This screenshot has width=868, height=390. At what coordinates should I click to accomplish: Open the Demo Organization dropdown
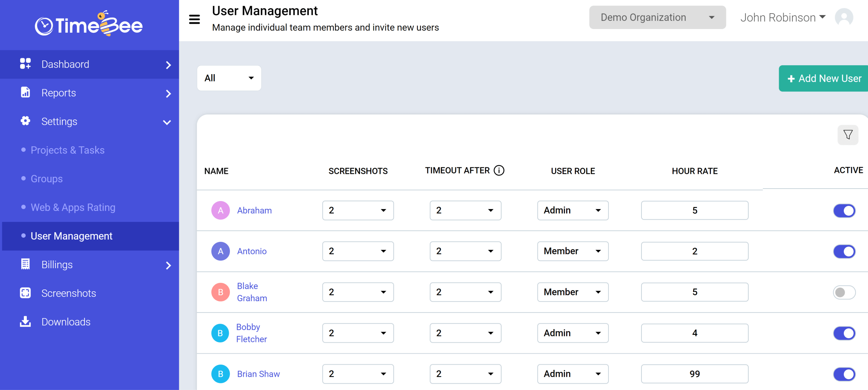657,17
